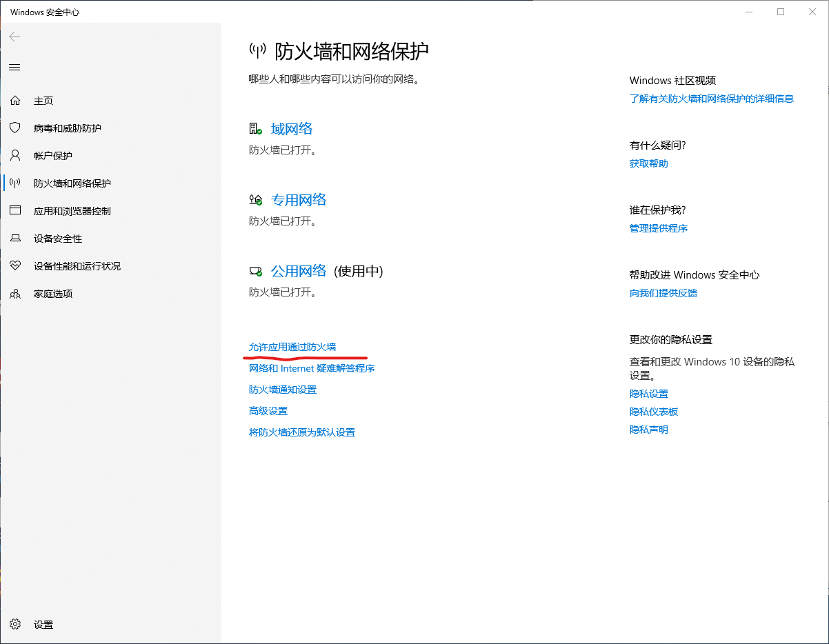829x644 pixels.
Task: Click 向我们提供反馈 link
Action: point(663,293)
